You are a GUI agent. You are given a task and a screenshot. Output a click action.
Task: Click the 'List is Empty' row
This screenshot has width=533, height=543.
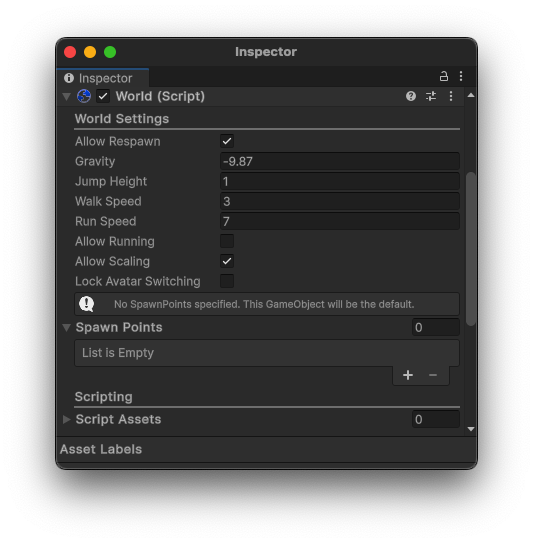(267, 353)
